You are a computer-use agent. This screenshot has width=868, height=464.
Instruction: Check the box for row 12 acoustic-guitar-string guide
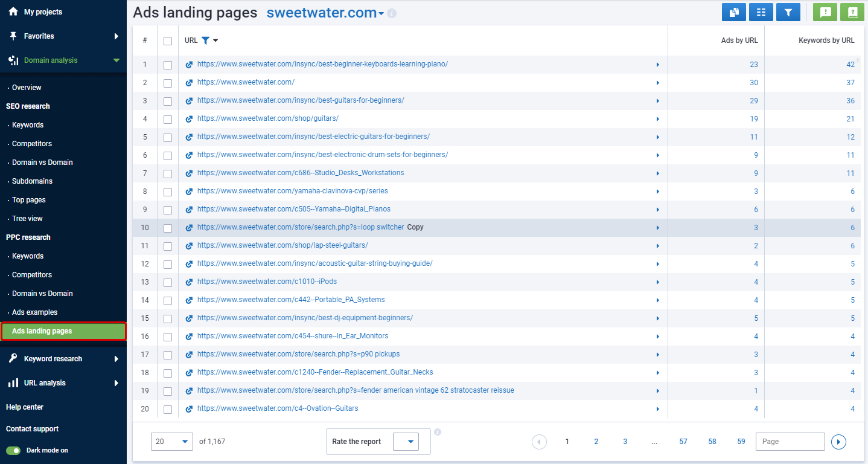[168, 265]
